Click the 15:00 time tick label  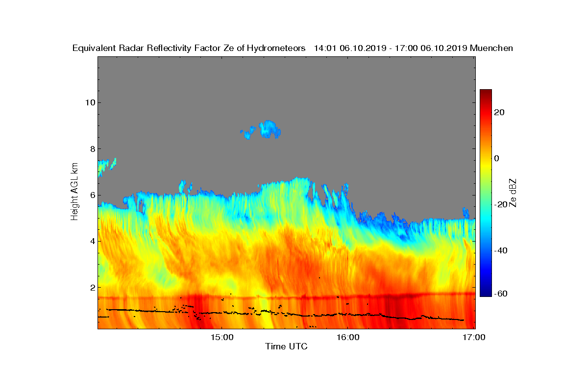click(x=221, y=337)
